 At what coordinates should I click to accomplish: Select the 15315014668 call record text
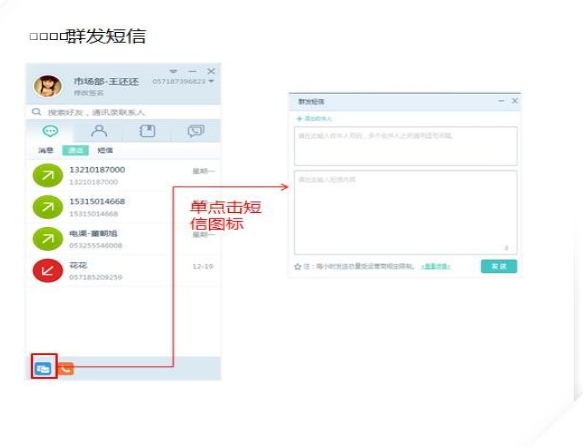[x=97, y=202]
